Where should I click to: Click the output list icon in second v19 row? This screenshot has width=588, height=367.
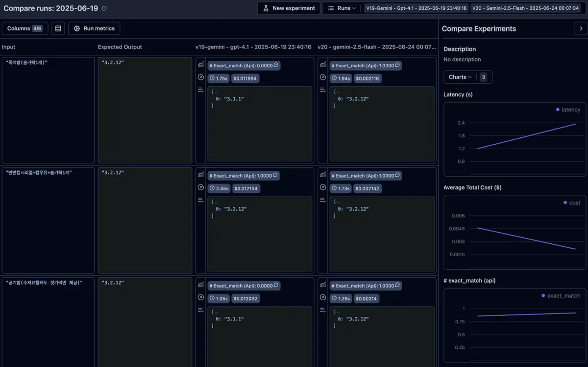click(200, 200)
